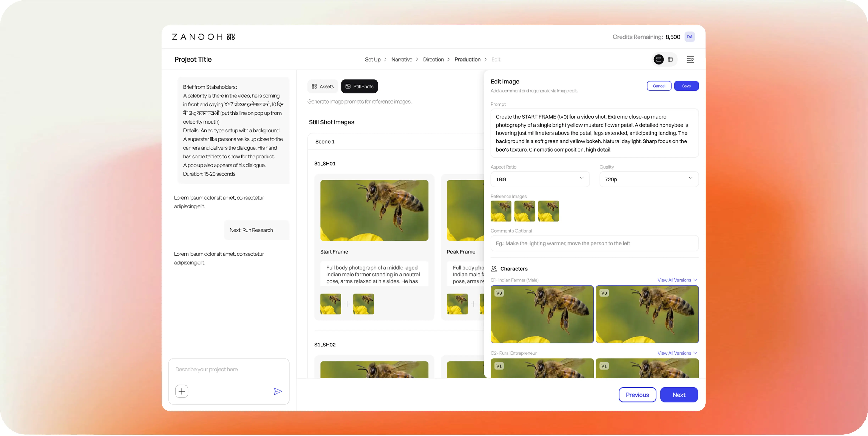The image size is (868, 436).
Task: Go to the Direction step
Action: 433,60
